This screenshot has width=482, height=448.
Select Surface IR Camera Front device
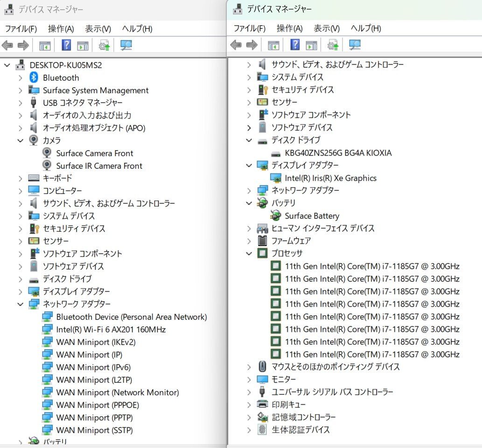tap(99, 165)
